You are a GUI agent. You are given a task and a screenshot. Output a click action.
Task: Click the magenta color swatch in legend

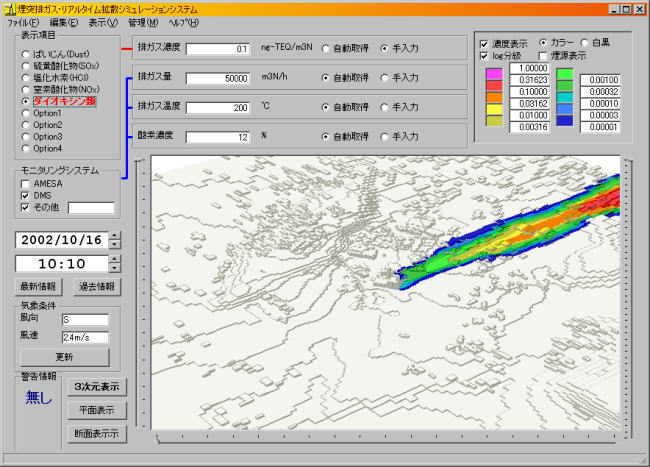(495, 72)
